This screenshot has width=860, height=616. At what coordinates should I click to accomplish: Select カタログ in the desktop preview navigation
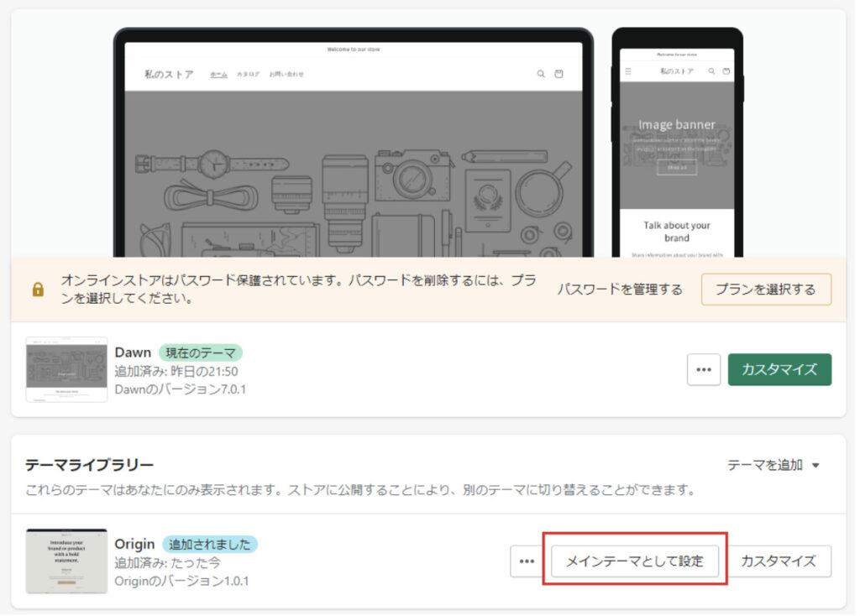[248, 74]
